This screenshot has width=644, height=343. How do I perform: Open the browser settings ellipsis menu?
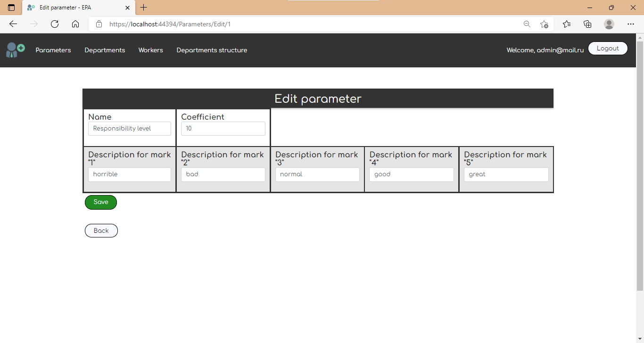click(x=631, y=24)
